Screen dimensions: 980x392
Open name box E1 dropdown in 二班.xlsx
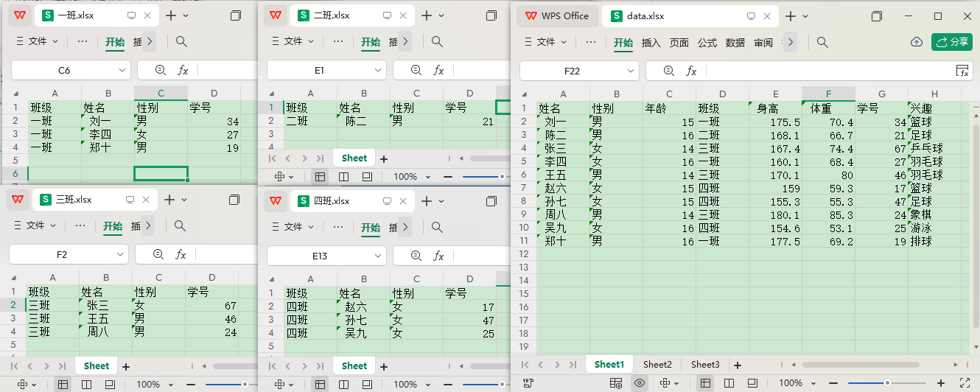click(x=377, y=71)
